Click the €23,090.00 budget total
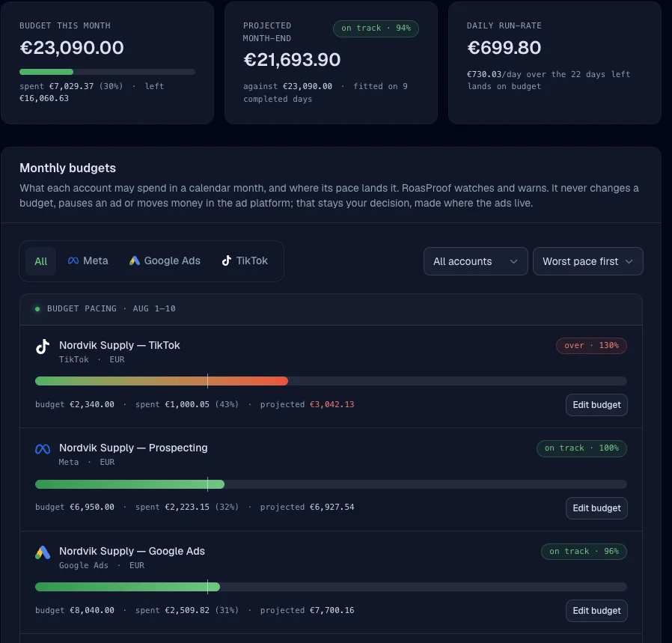 click(x=72, y=48)
